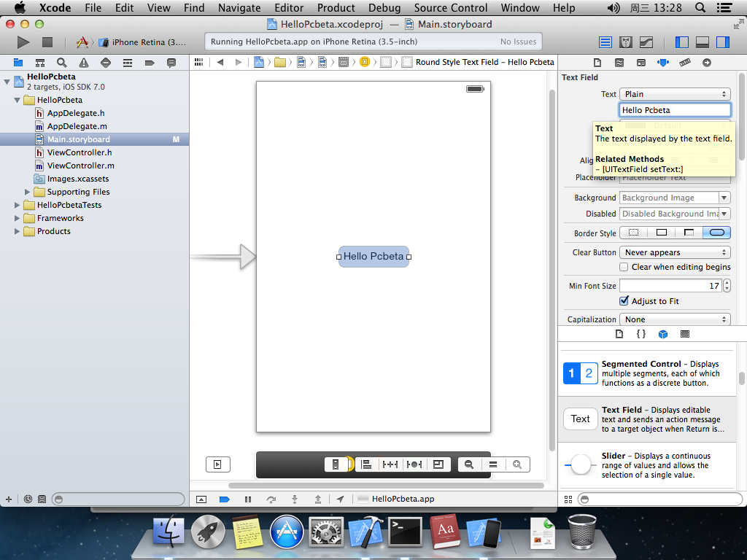This screenshot has width=747, height=560.
Task: Open the Source Control menu
Action: [x=451, y=7]
